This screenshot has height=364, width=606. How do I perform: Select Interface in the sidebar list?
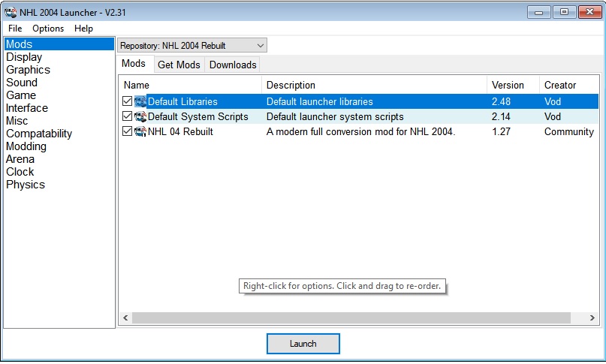(59, 108)
